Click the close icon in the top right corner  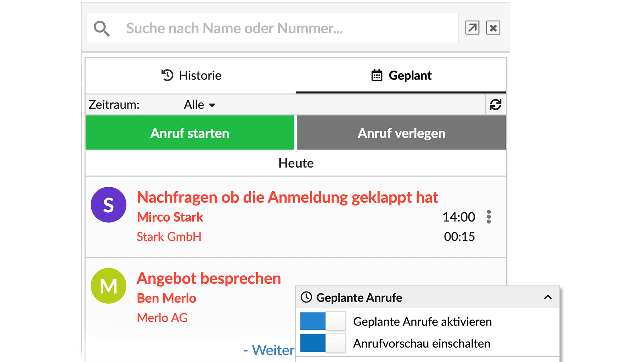pos(493,27)
